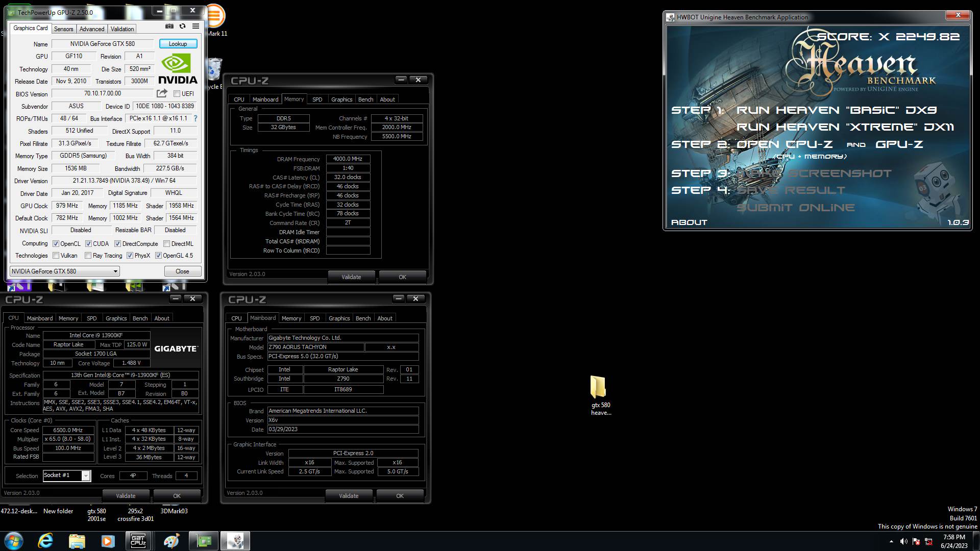Launch Internet Explorer from taskbar
This screenshot has height=551, width=980.
tap(45, 541)
